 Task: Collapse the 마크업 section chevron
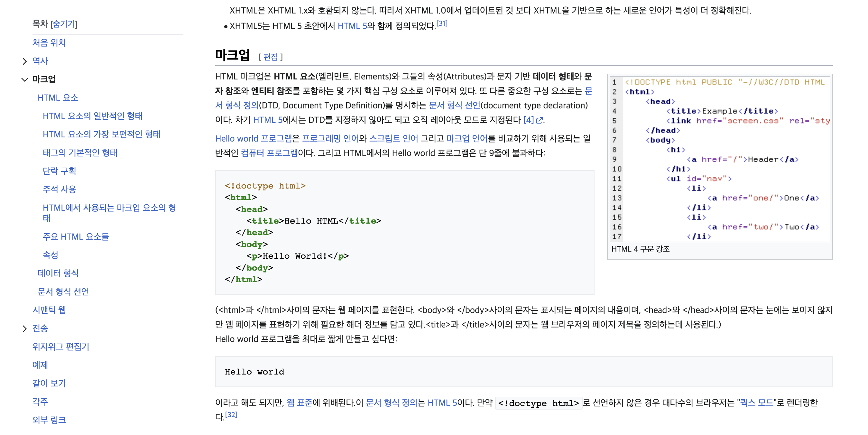coord(24,79)
